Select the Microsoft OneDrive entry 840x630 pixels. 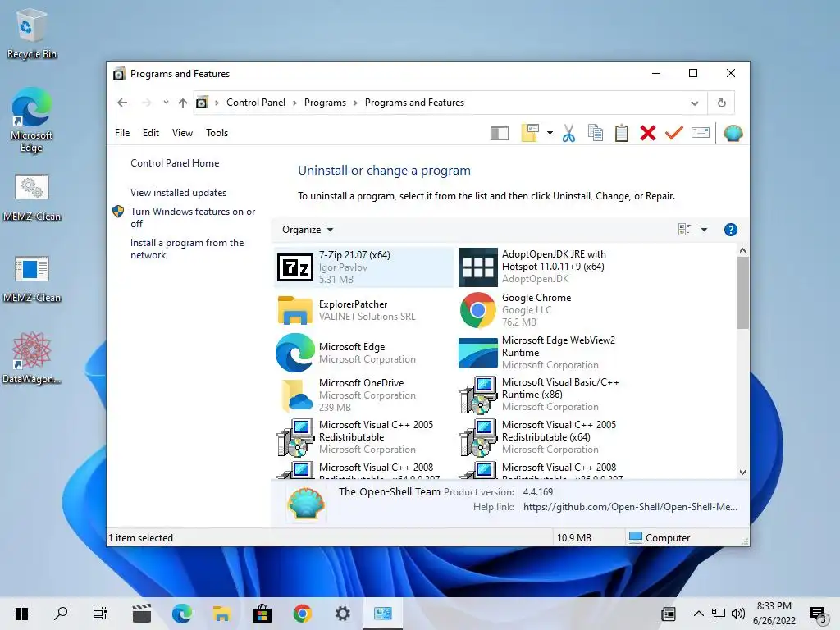pos(363,395)
